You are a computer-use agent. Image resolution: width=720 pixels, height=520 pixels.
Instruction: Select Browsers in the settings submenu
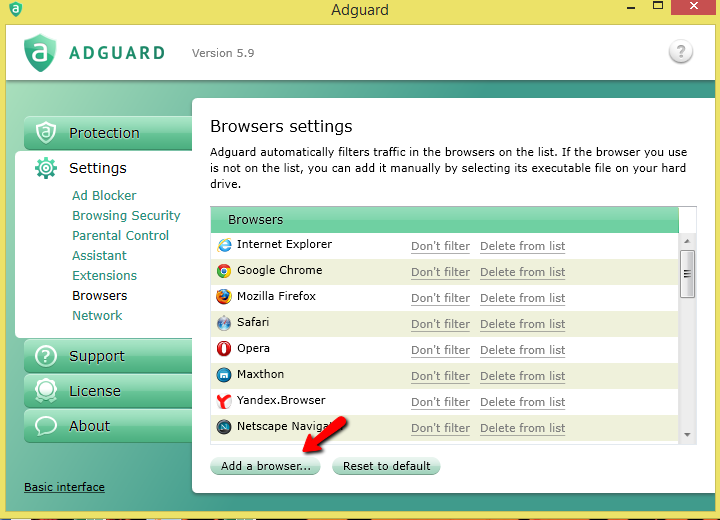100,295
